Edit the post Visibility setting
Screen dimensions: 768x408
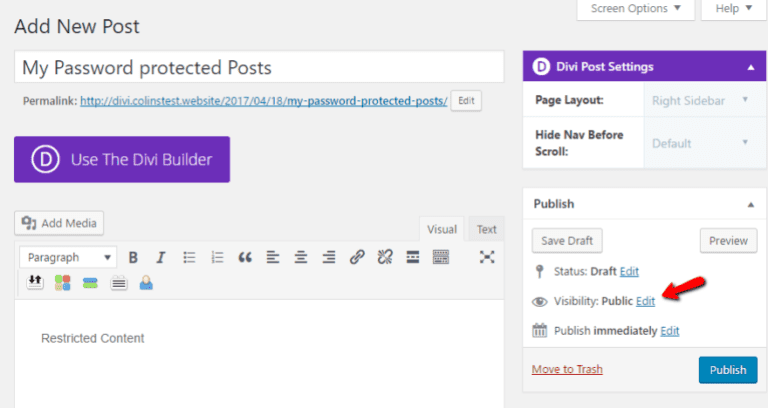click(x=646, y=300)
